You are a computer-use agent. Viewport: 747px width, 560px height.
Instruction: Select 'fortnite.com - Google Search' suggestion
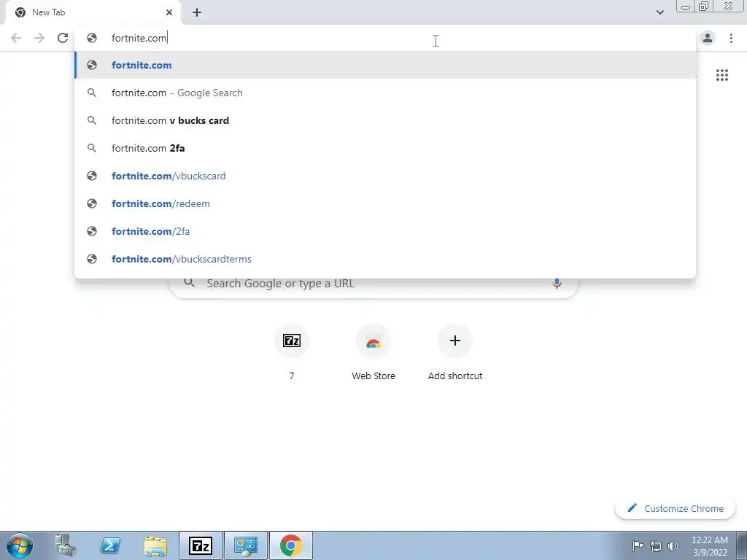click(x=385, y=93)
